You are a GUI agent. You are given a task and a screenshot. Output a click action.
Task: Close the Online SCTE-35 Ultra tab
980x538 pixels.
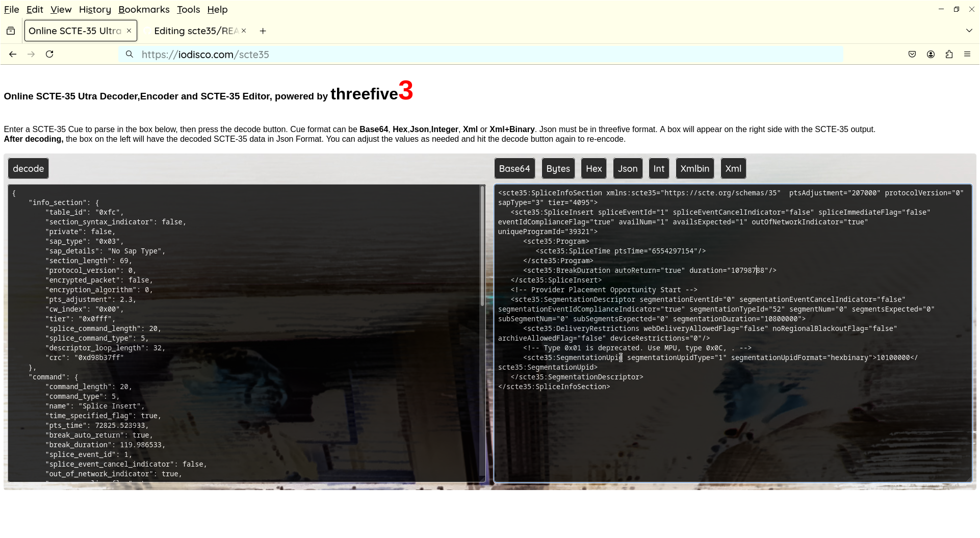click(129, 31)
